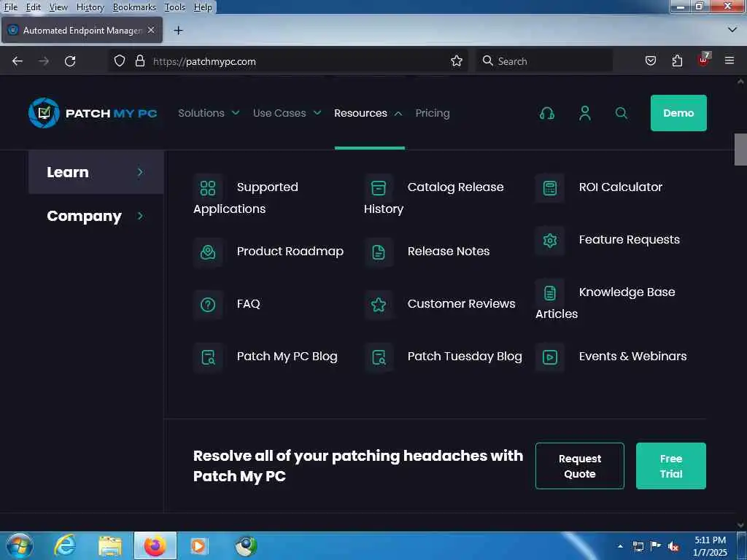Click the Pricing navigation link
Viewport: 747px width, 560px height.
click(433, 113)
